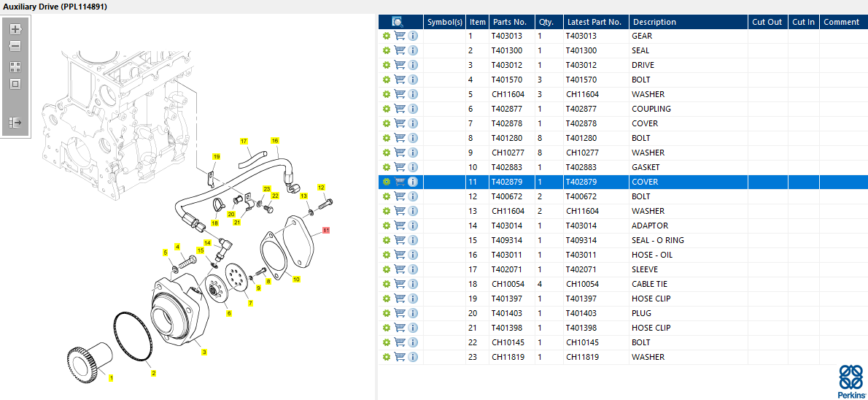The height and width of the screenshot is (400, 868).
Task: Click latest part number CH11819
Action: [582, 357]
